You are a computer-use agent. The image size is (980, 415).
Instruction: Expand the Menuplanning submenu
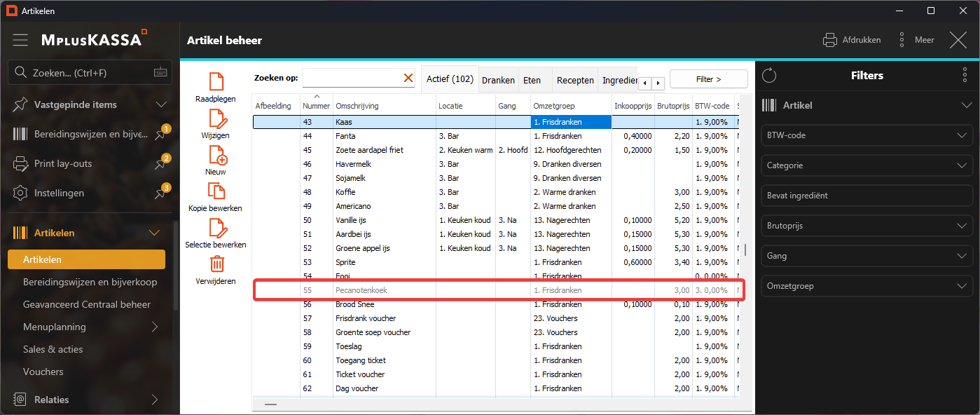click(x=155, y=327)
